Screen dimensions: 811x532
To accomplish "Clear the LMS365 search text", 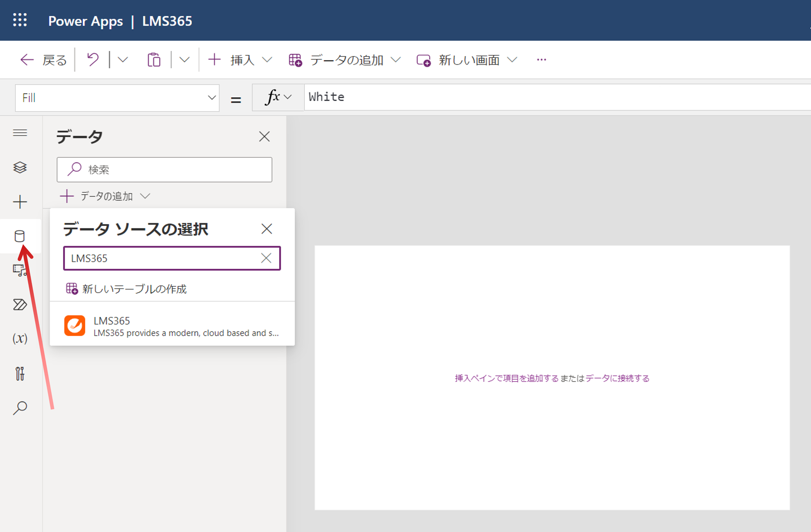I will point(266,258).
